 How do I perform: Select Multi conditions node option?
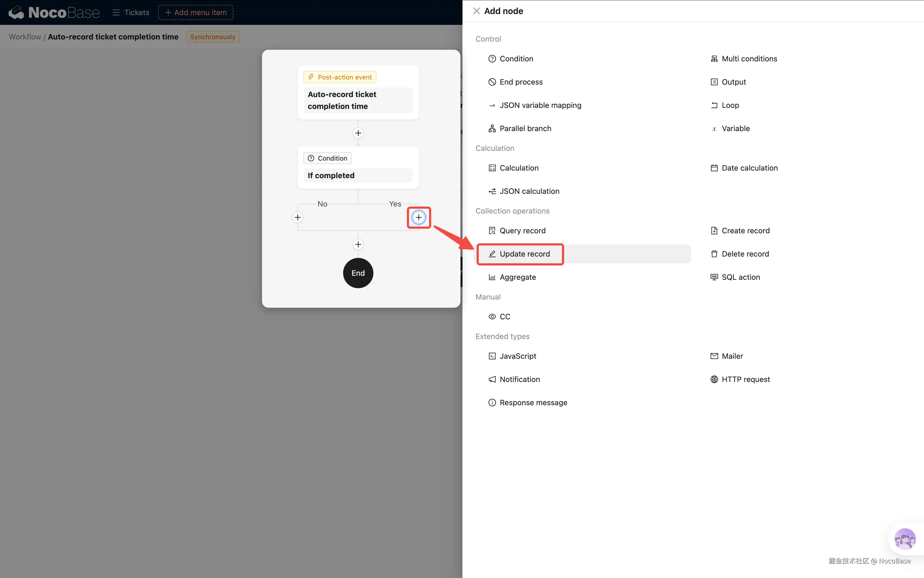(749, 59)
